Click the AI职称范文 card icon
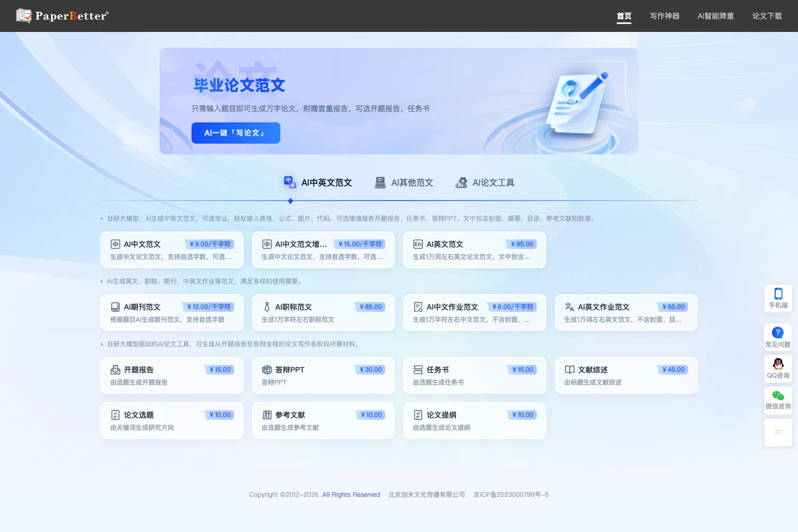This screenshot has width=798, height=532. [267, 307]
